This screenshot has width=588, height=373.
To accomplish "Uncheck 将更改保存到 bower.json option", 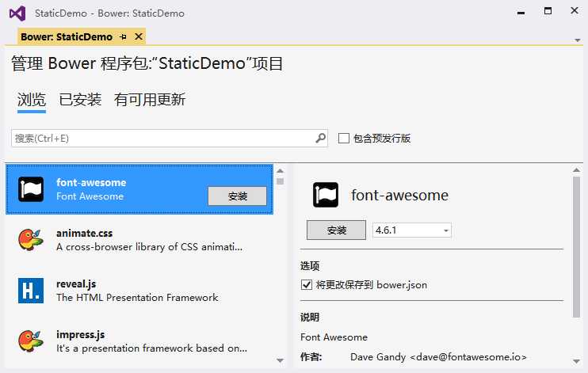I will click(x=307, y=285).
